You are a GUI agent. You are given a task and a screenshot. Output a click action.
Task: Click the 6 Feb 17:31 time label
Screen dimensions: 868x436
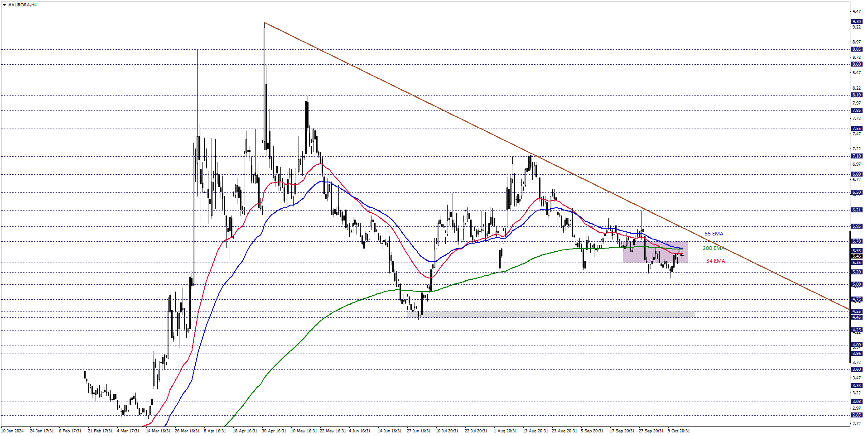[70, 431]
